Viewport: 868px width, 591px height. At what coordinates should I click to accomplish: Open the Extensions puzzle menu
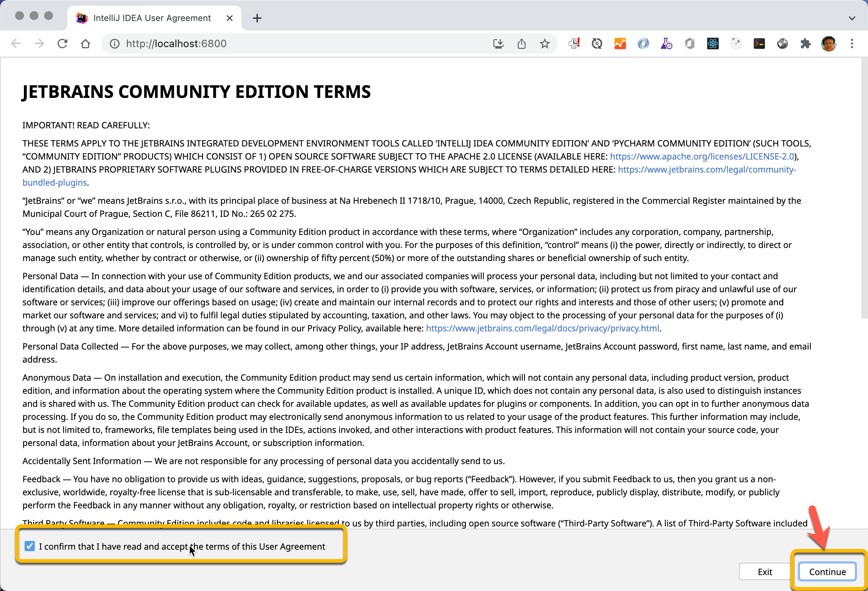[806, 44]
